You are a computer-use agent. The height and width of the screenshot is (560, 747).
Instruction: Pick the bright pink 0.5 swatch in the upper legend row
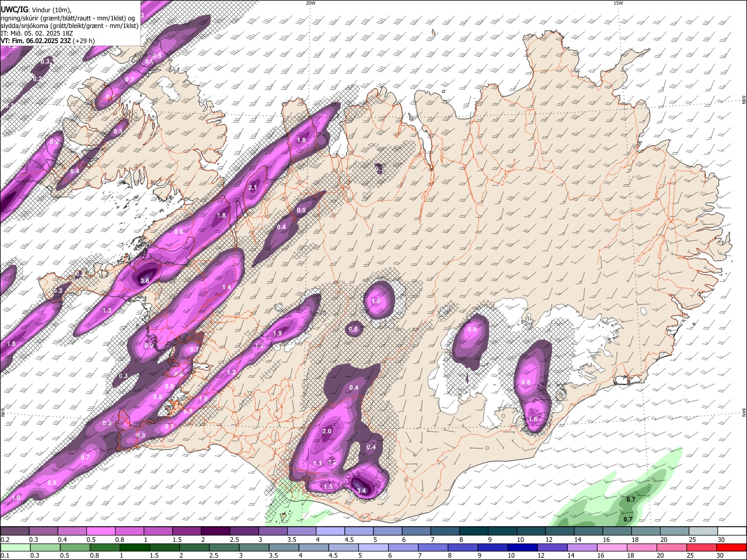tap(100, 531)
